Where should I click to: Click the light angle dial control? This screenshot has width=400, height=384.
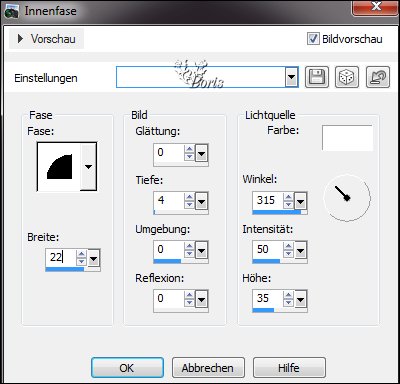347,198
